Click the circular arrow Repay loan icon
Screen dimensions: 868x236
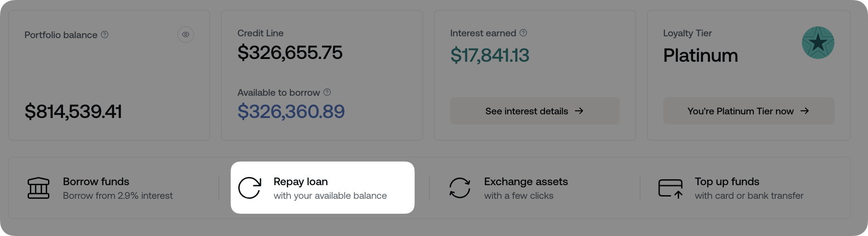[250, 188]
